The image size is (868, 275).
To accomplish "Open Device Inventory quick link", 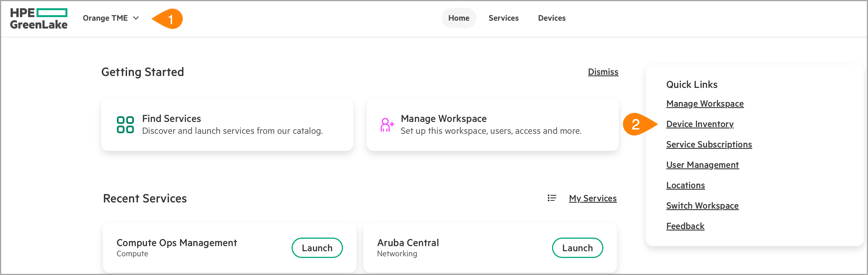I will click(700, 124).
